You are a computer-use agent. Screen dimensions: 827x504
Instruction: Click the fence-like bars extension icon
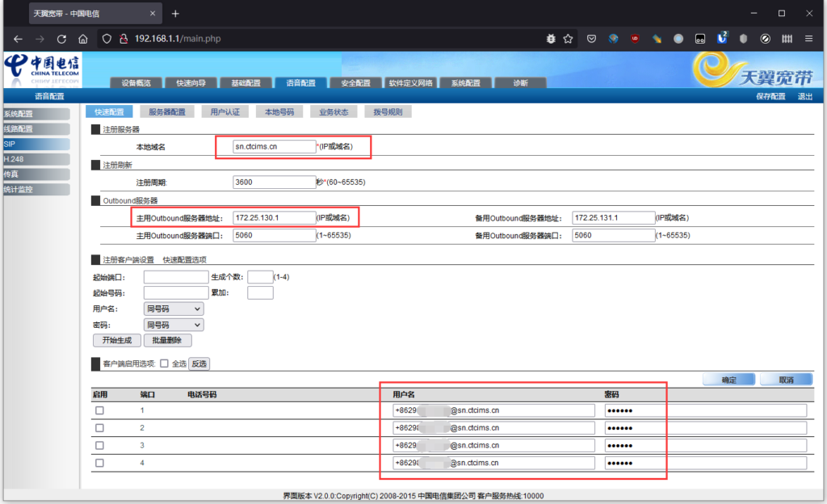[x=787, y=39]
